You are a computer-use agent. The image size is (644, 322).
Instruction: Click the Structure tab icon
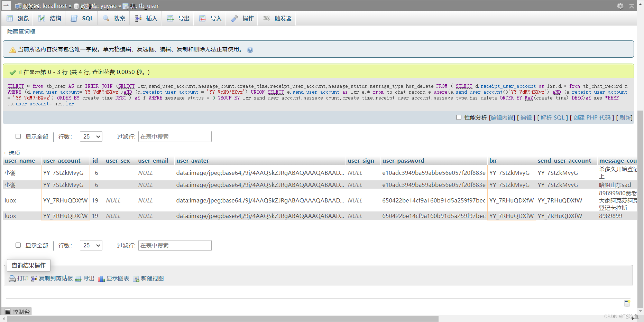pos(42,18)
